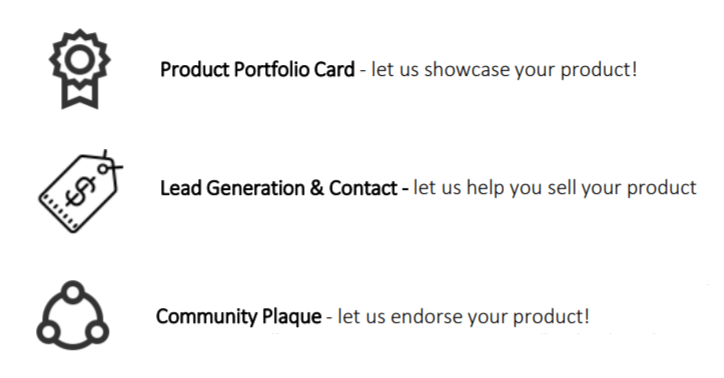Open the three-node community circle icon

click(x=73, y=315)
